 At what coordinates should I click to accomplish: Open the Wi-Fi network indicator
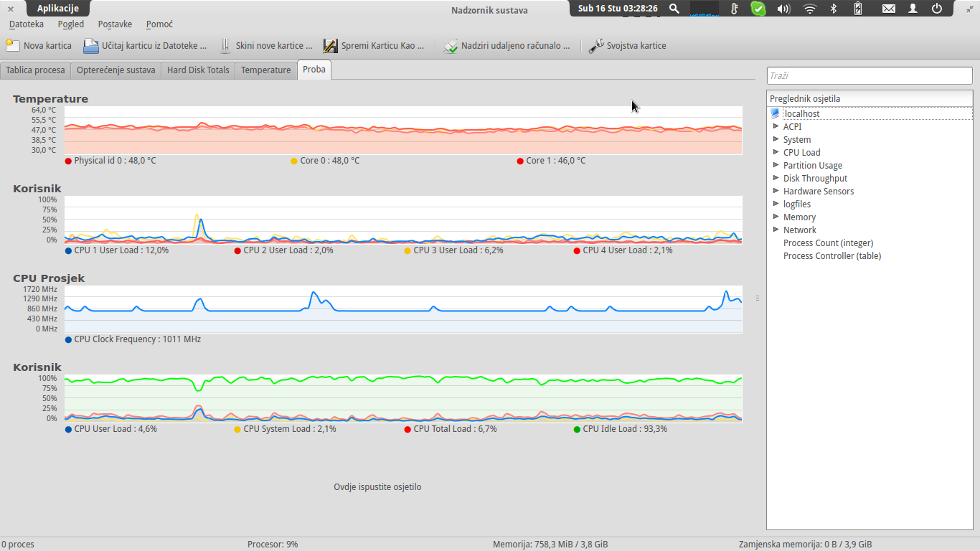point(810,9)
